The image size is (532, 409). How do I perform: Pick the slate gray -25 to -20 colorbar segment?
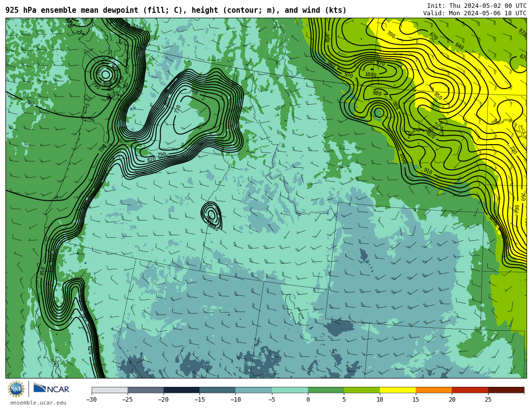145,390
